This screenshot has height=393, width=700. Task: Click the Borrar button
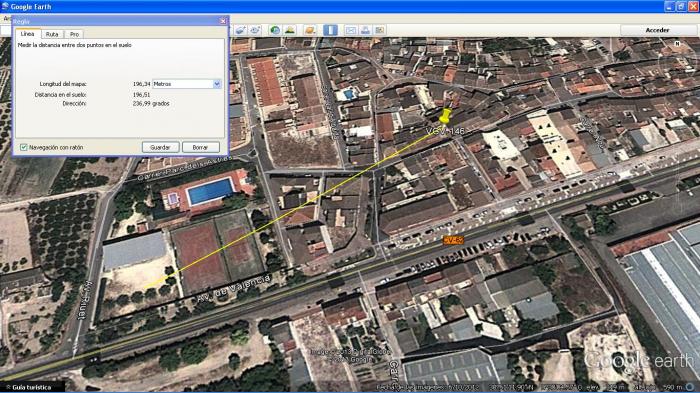pyautogui.click(x=200, y=147)
